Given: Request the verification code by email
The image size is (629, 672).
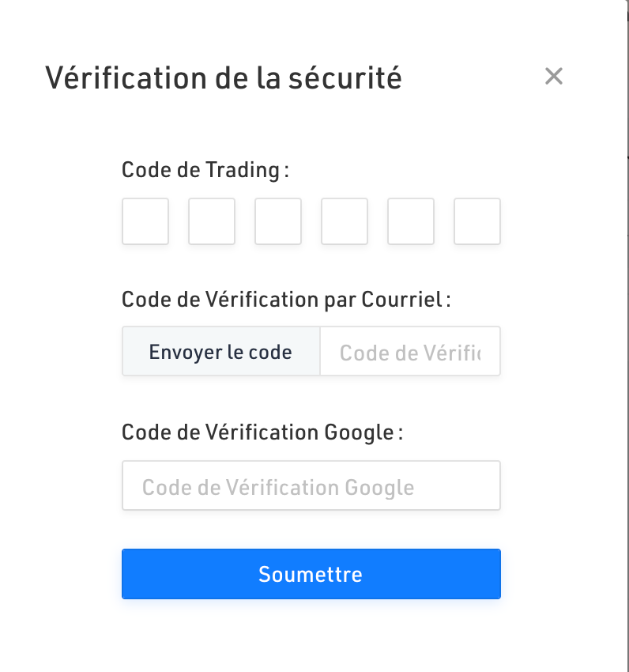Looking at the screenshot, I should click(x=221, y=351).
